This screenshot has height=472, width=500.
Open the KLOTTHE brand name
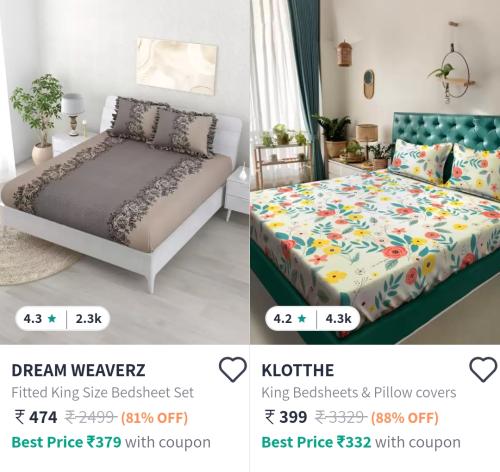298,370
